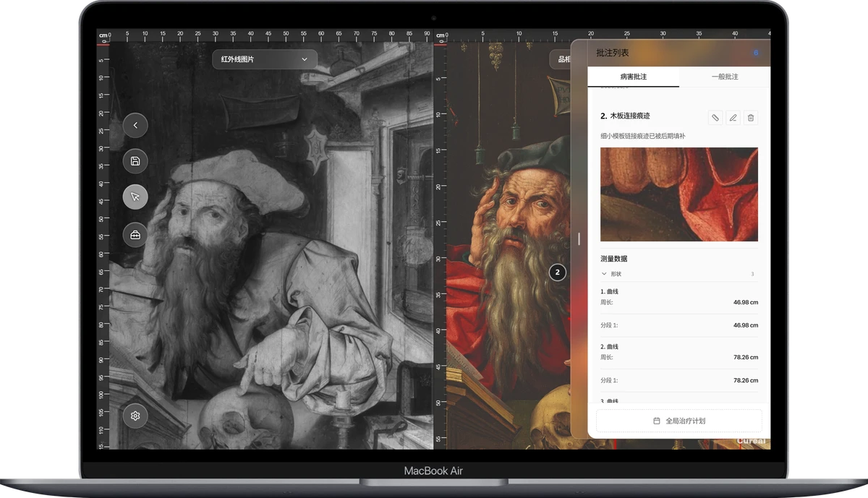Open settings with the gear icon
The height and width of the screenshot is (498, 868).
[135, 416]
